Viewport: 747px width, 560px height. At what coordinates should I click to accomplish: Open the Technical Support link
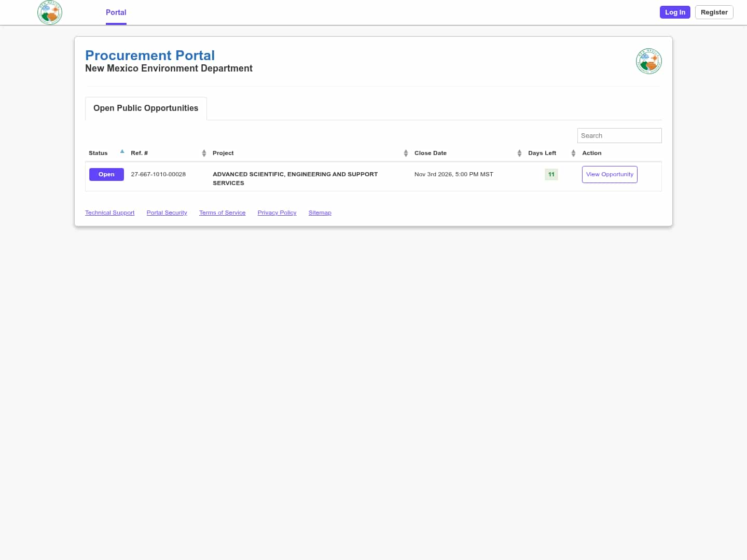[109, 213]
